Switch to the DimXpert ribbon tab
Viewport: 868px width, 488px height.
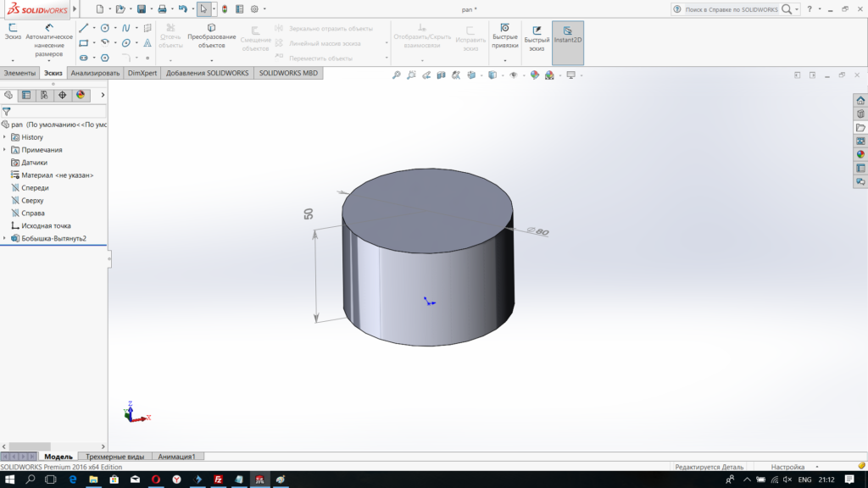point(142,73)
